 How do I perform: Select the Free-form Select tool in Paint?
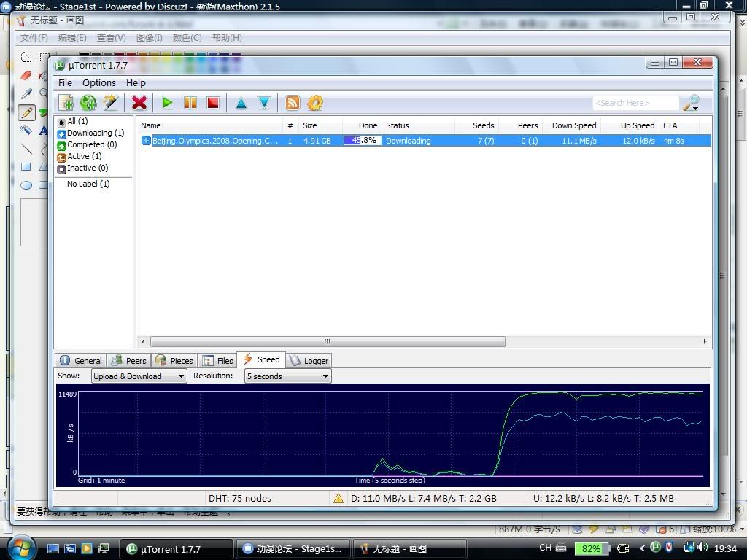click(x=26, y=58)
